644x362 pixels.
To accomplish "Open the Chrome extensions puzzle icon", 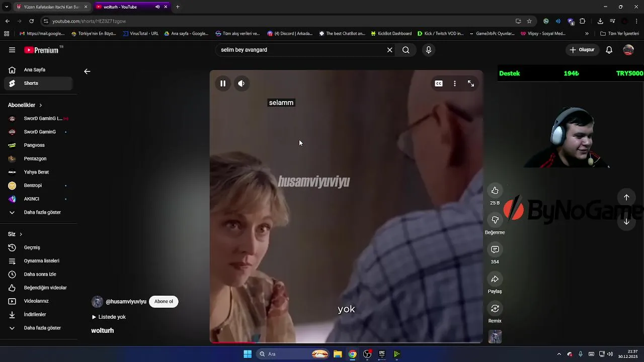I will click(x=583, y=21).
